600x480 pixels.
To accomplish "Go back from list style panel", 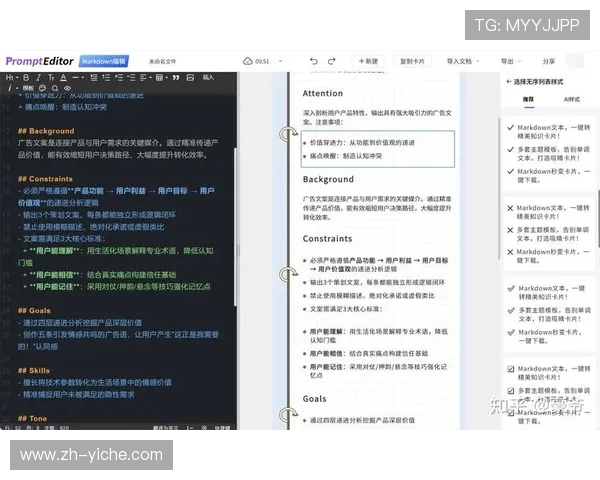I will (509, 82).
